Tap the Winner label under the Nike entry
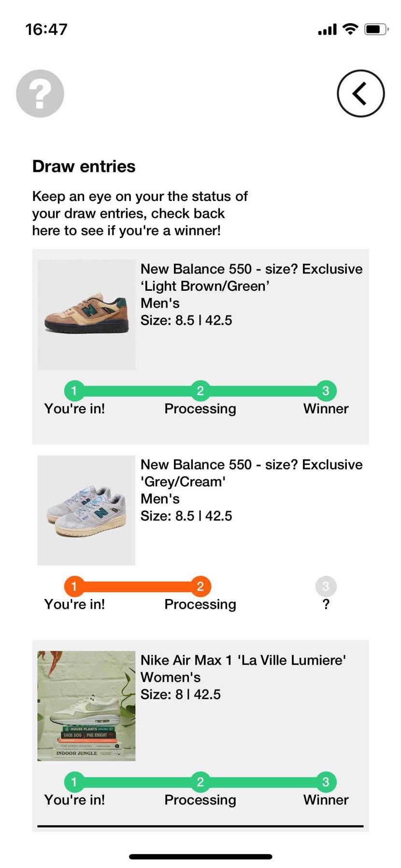The image size is (401, 868). coord(326,800)
